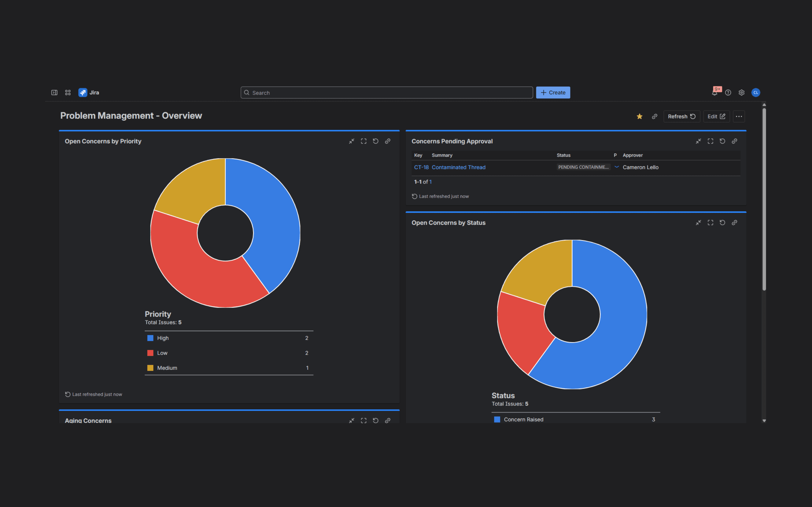Maximize Concerns Pending Approval gadget to fullscreen

tap(710, 141)
